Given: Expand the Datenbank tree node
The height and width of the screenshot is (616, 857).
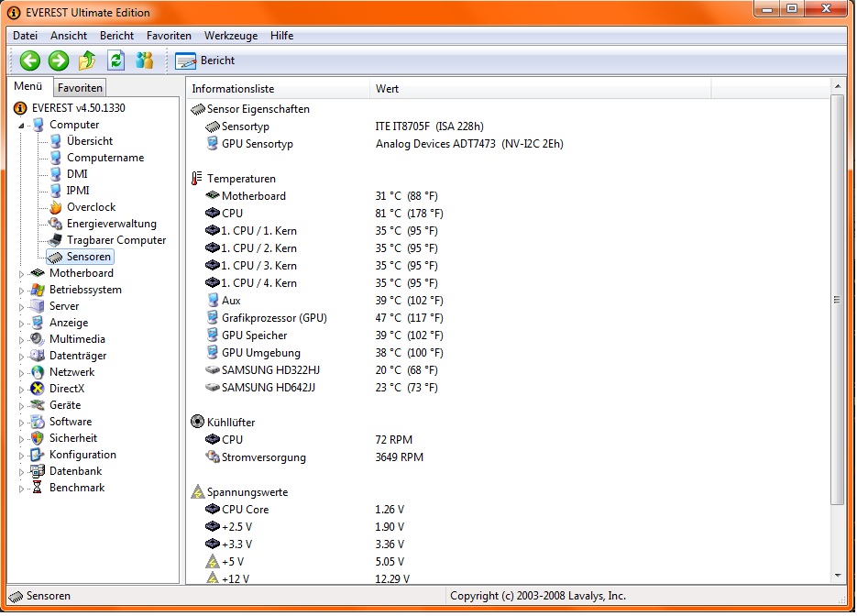Looking at the screenshot, I should [x=21, y=472].
